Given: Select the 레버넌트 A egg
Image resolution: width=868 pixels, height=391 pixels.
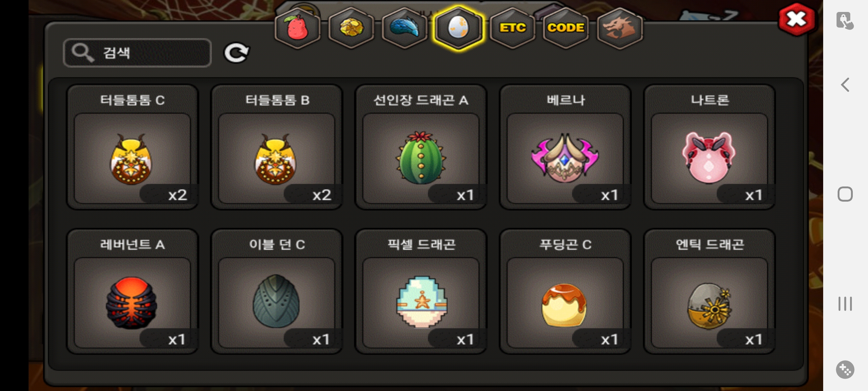Looking at the screenshot, I should click(x=132, y=291).
